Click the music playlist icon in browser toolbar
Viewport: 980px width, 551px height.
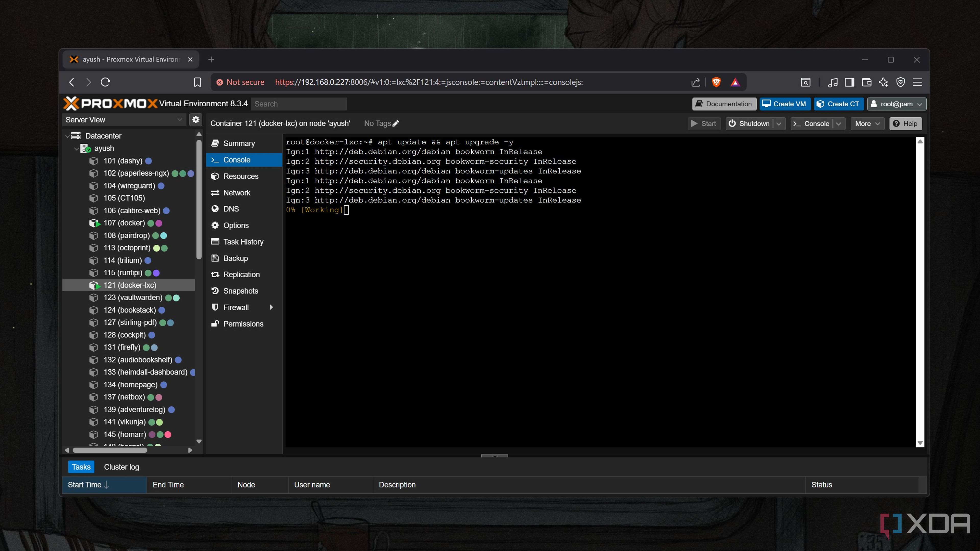(x=833, y=82)
